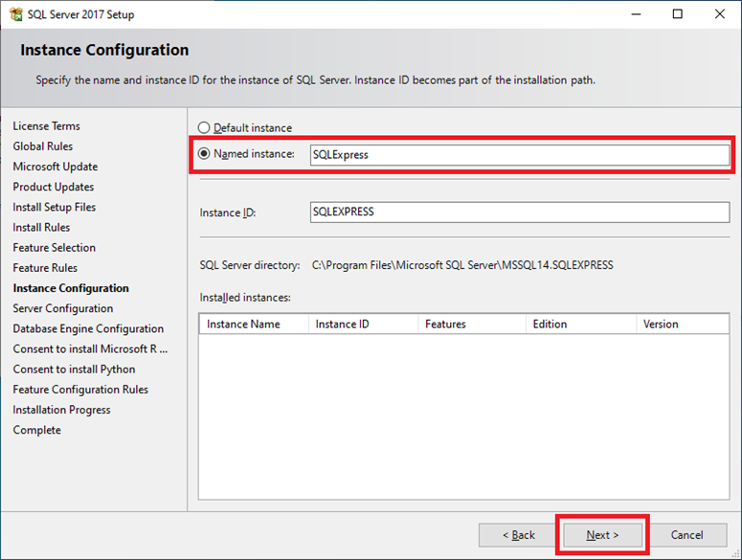Screen dimensions: 742x560
Task: Select the Named instance radio button
Action: (x=204, y=154)
